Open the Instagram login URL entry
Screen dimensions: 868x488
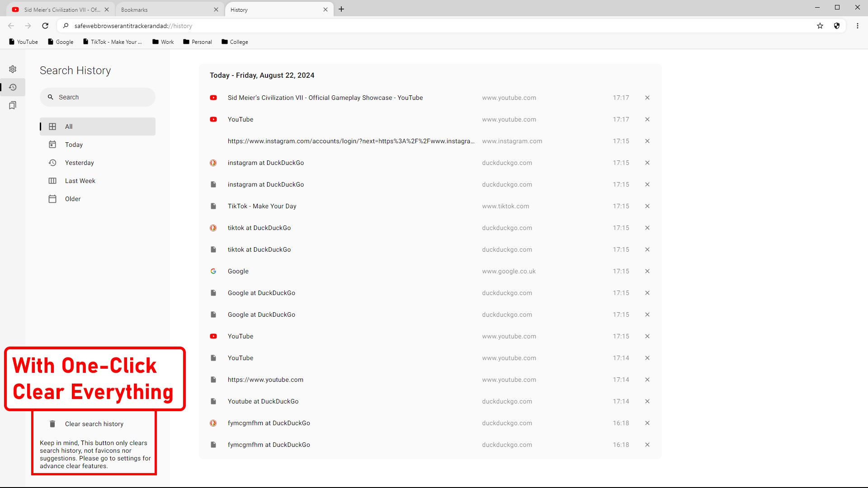click(351, 141)
